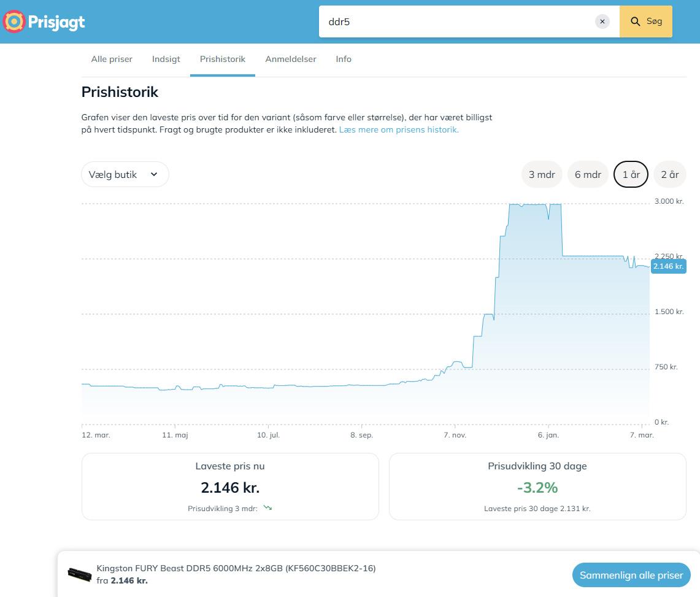This screenshot has width=700, height=597.
Task: Open the Info tab
Action: click(344, 60)
